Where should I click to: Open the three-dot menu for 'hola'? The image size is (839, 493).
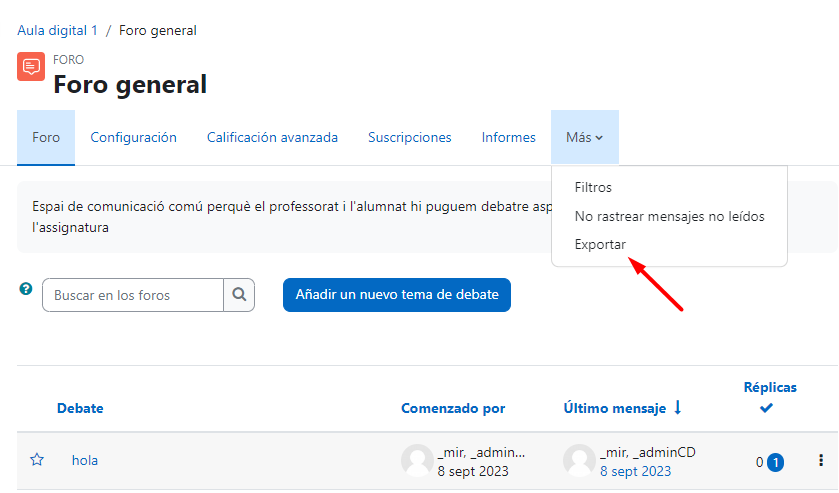[821, 460]
